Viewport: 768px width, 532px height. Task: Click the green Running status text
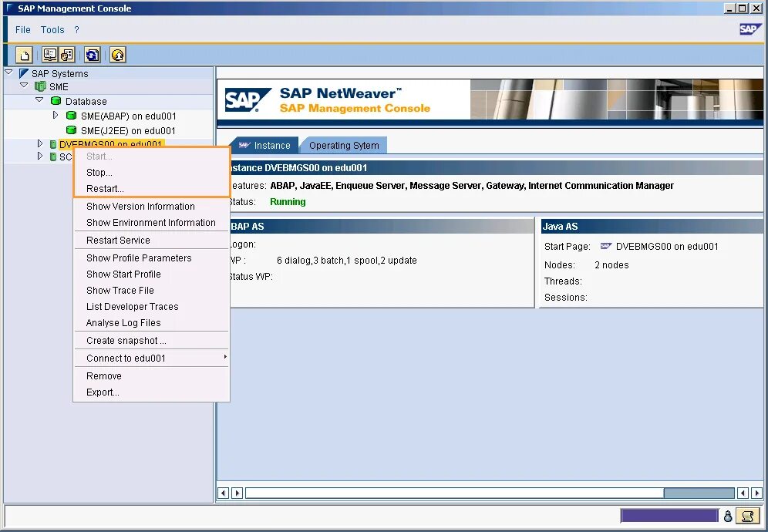[x=288, y=202]
